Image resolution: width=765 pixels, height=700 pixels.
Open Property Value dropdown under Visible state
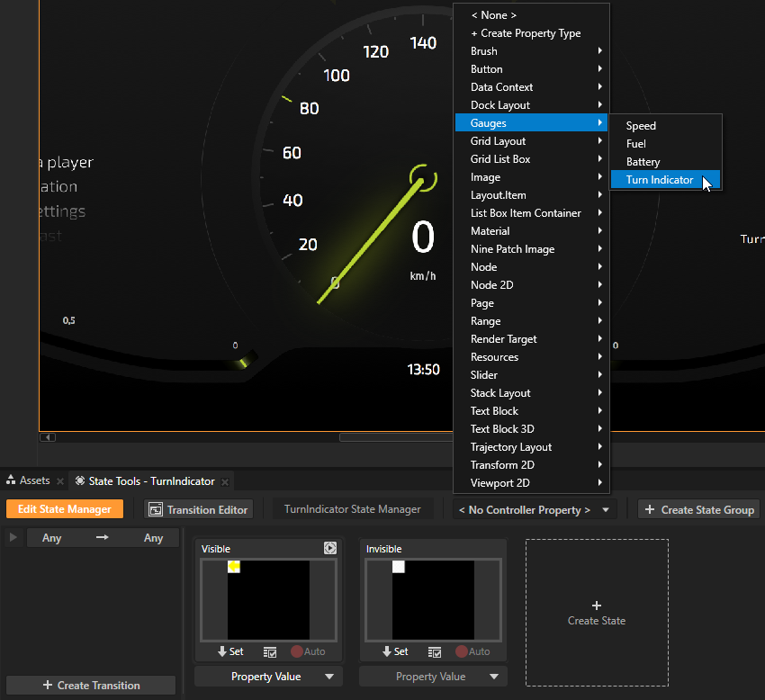[x=268, y=677]
